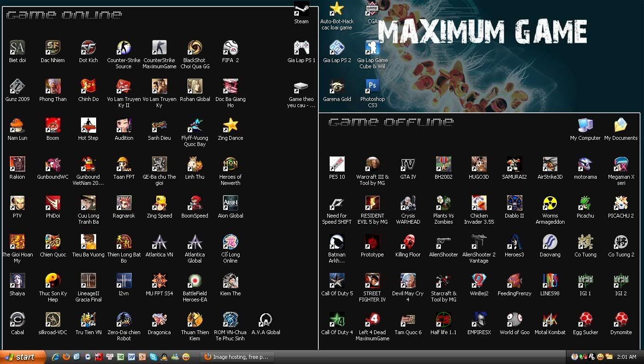Screen dimensions: 644x364
Task: Launch the Dragonica icon
Action: click(159, 320)
